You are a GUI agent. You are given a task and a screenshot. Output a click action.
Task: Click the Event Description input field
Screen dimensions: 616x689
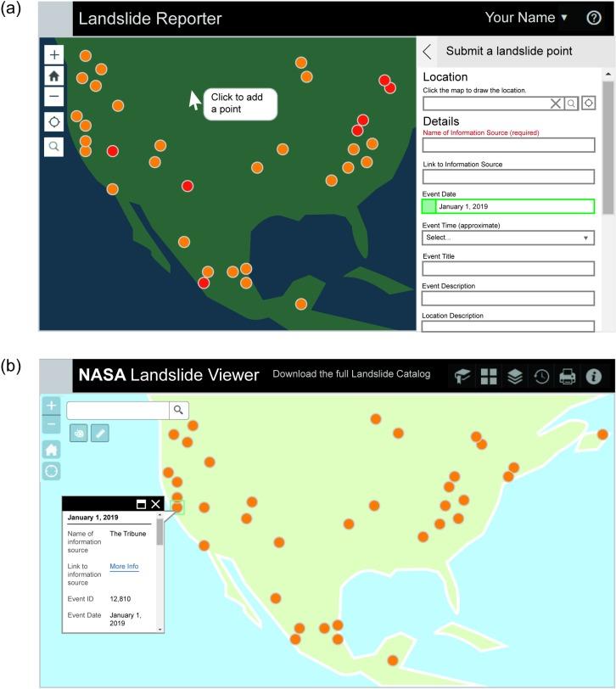[x=508, y=299]
